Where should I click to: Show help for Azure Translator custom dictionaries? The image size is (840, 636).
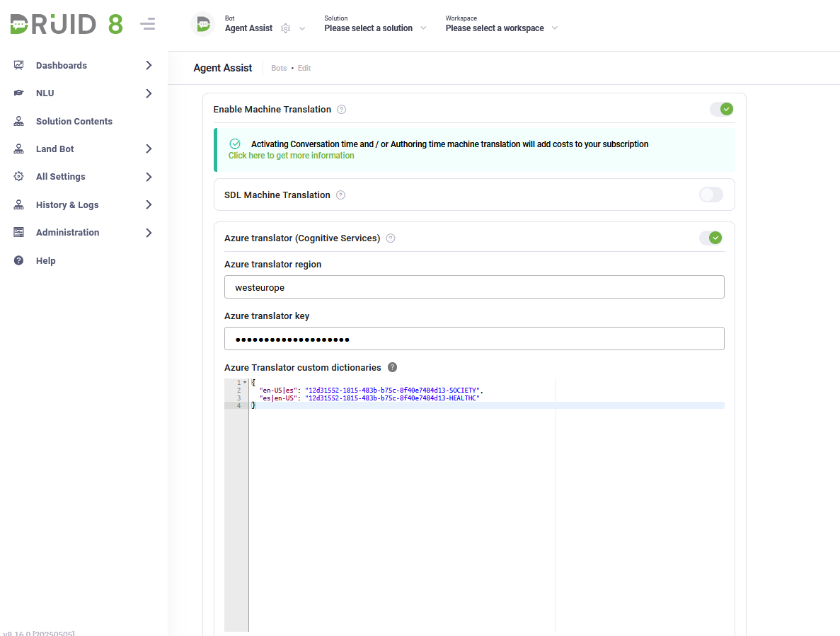click(x=392, y=367)
